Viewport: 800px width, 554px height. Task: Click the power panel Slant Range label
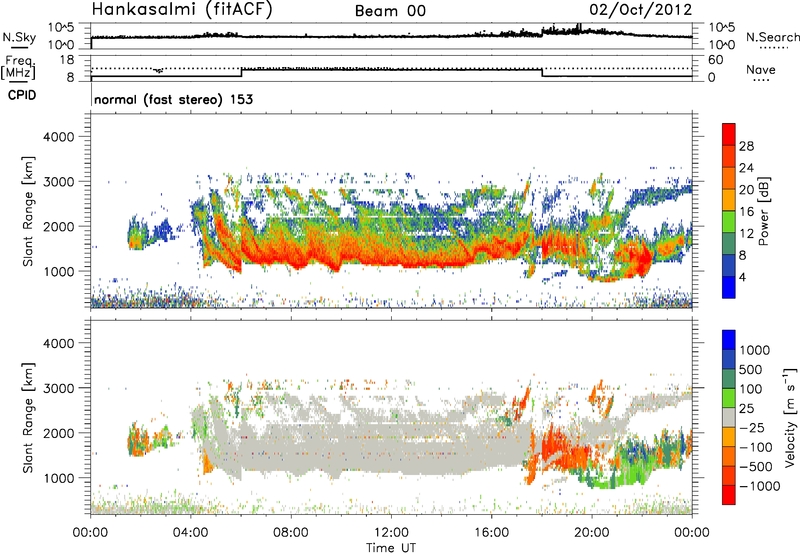click(x=28, y=211)
